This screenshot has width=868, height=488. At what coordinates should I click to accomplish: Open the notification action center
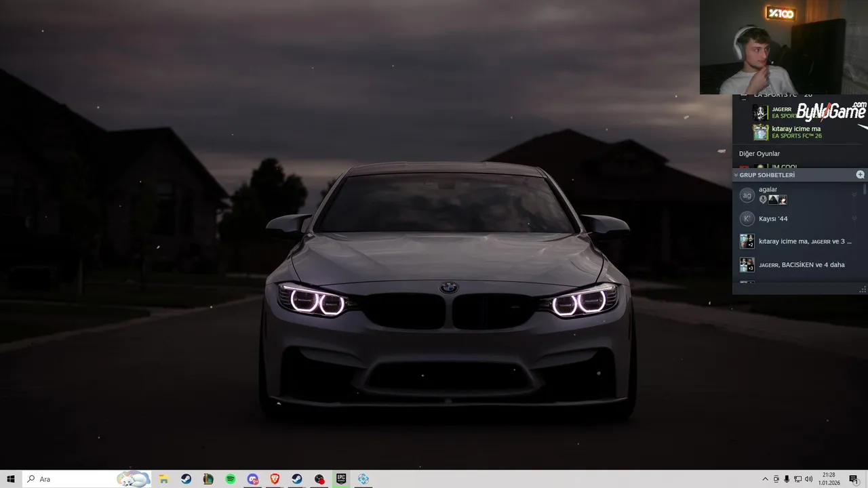click(853, 479)
